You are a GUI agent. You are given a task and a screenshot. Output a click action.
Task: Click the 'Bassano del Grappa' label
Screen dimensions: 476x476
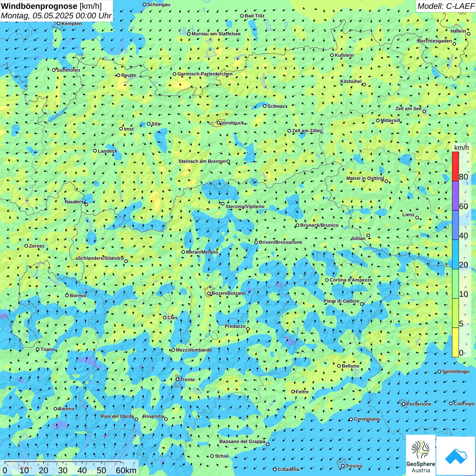pos(242,441)
